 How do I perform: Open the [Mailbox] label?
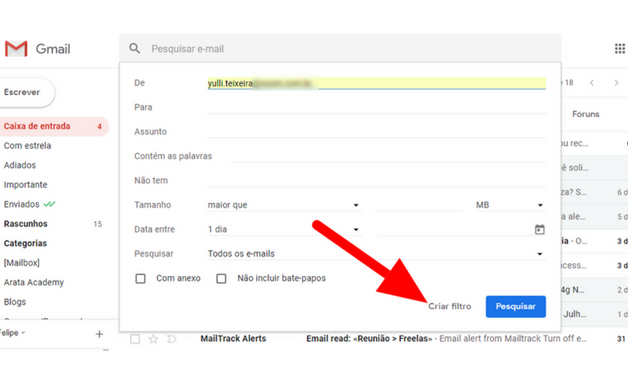tap(22, 263)
